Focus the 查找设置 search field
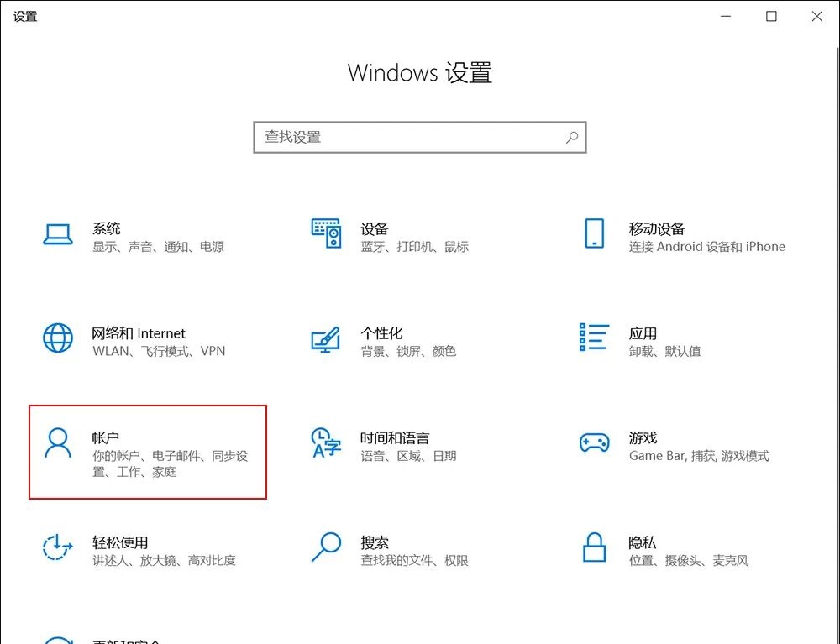 (420, 138)
